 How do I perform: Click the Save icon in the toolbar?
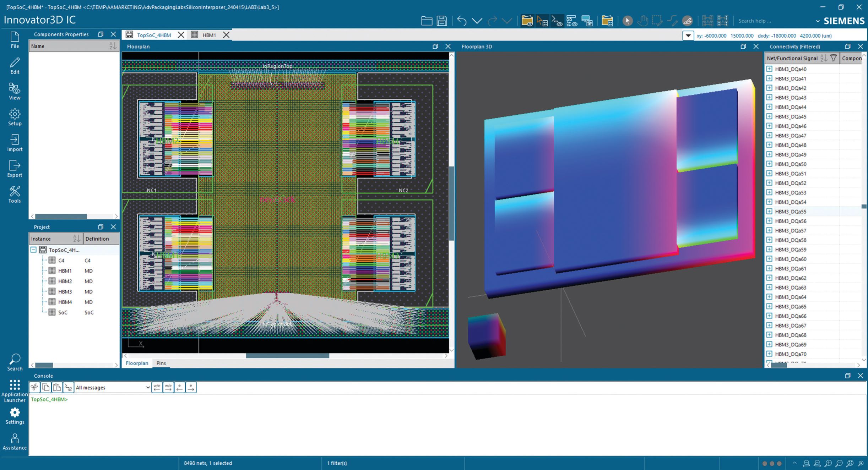point(441,21)
